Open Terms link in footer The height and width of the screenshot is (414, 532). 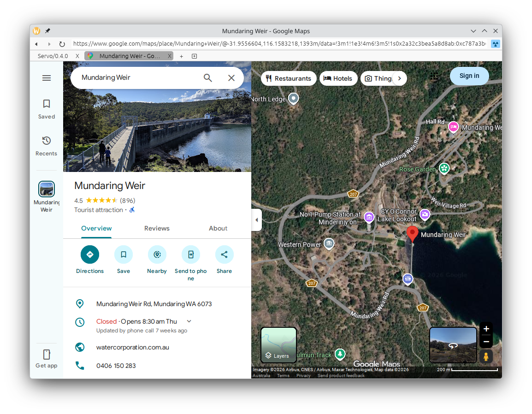(283, 376)
